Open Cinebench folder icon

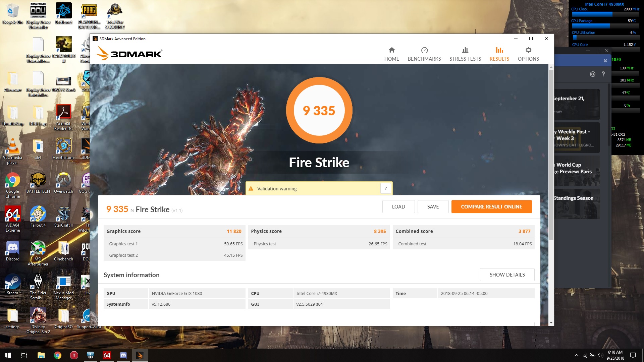click(64, 251)
